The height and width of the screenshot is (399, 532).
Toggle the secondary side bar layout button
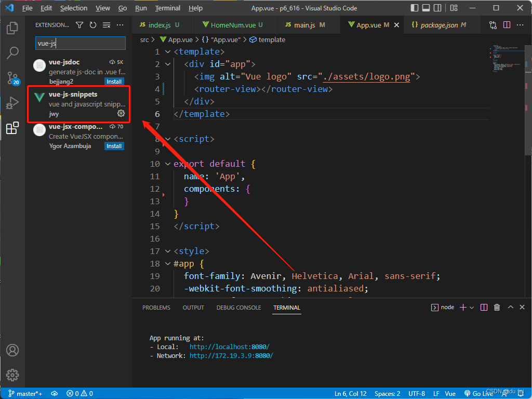point(437,8)
